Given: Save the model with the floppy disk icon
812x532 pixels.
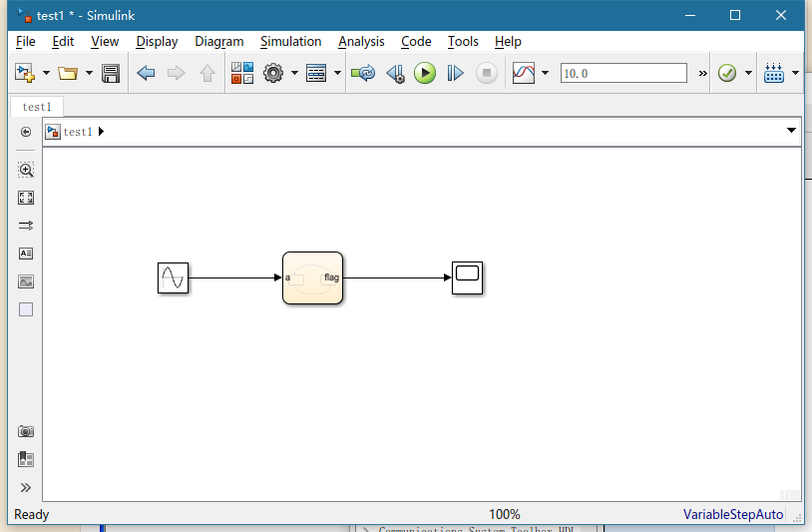Looking at the screenshot, I should click(x=111, y=73).
